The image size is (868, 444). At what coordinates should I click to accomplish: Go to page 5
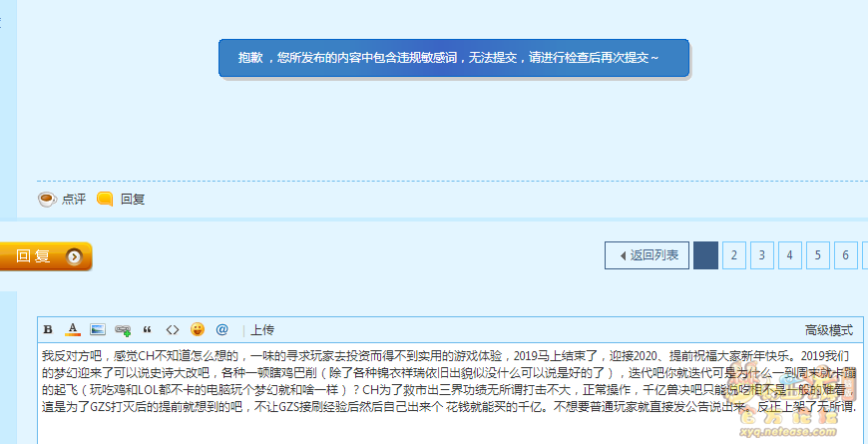click(817, 255)
